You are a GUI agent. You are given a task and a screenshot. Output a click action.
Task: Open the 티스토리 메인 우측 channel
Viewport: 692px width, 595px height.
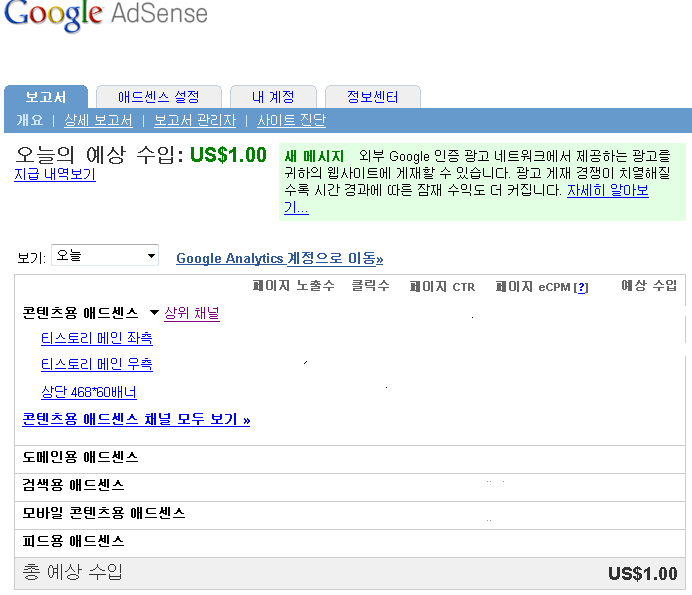(97, 365)
